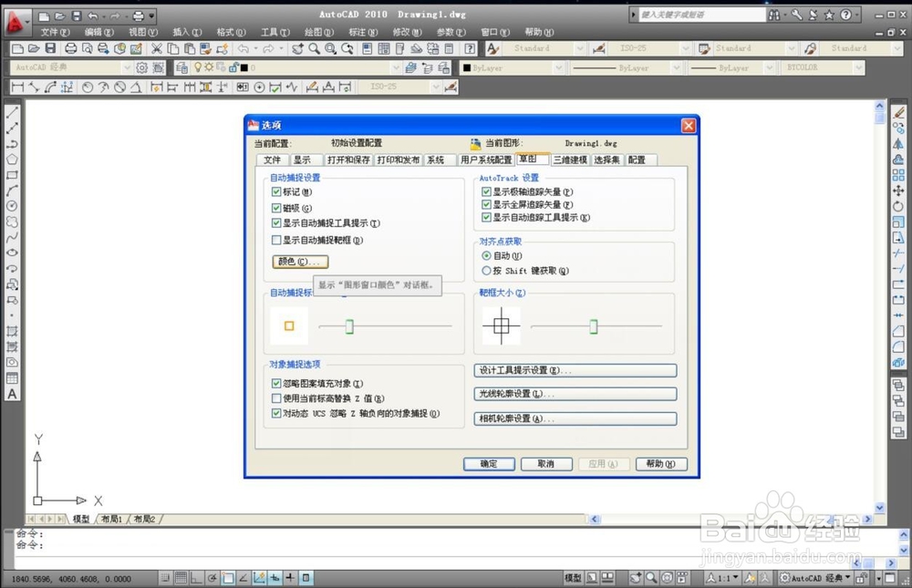The width and height of the screenshot is (912, 588).
Task: Select the Polygon draw tool
Action: [x=12, y=160]
